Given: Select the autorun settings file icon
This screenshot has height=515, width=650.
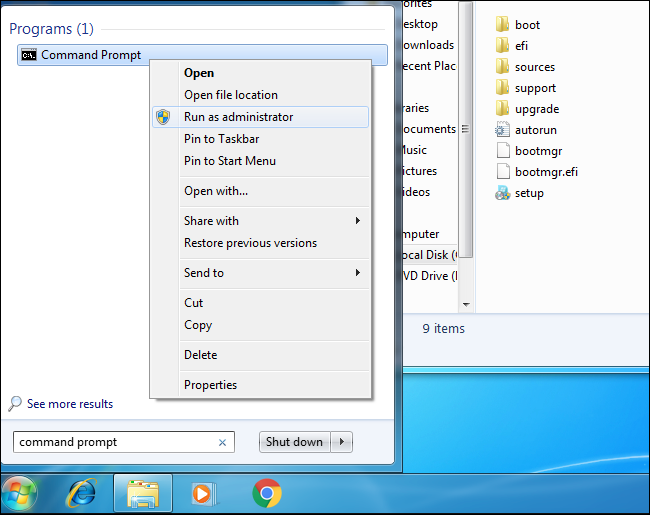Looking at the screenshot, I should [x=502, y=130].
